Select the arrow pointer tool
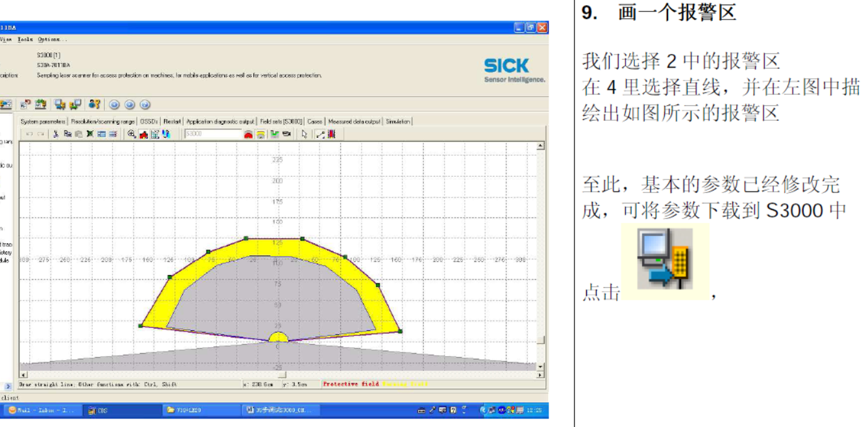The width and height of the screenshot is (868, 427). point(304,134)
